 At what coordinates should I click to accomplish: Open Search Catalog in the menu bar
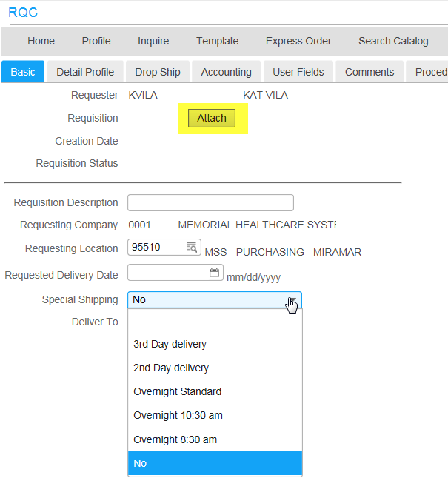[x=393, y=41]
